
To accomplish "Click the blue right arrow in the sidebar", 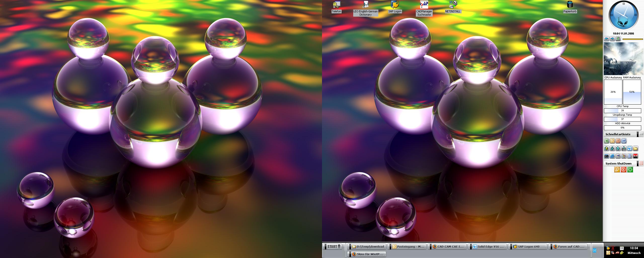I will [612, 39].
